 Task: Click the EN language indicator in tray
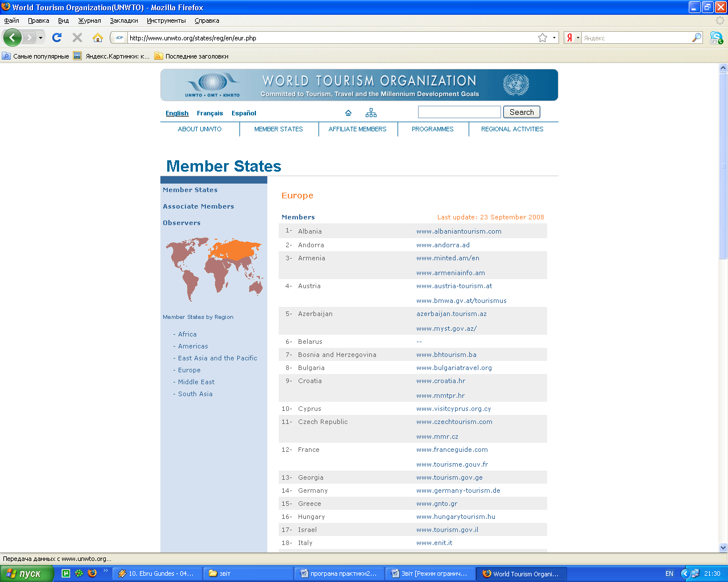click(669, 573)
